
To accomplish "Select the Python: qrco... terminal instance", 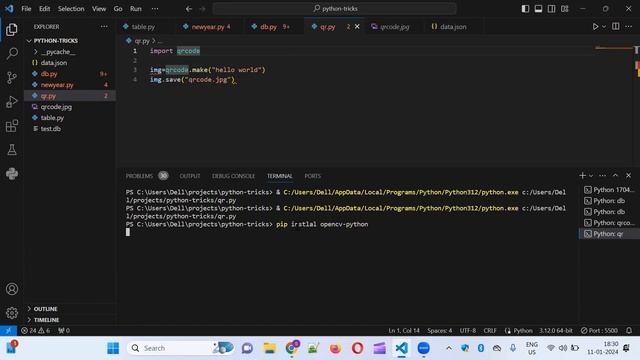I will [x=609, y=223].
